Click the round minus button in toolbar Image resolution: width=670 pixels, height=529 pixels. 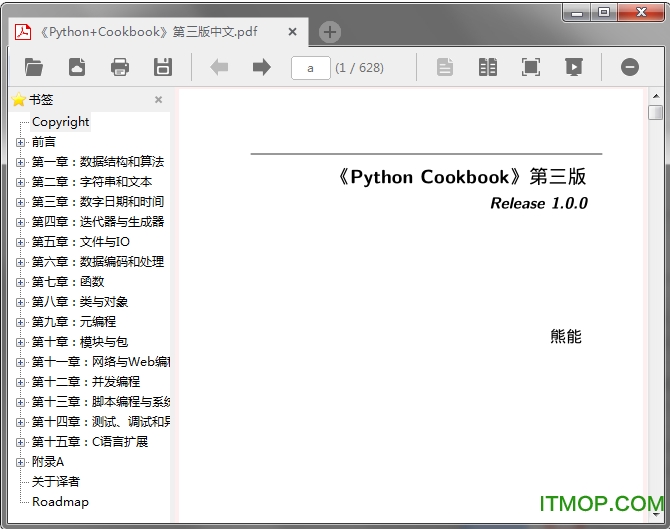tap(630, 67)
